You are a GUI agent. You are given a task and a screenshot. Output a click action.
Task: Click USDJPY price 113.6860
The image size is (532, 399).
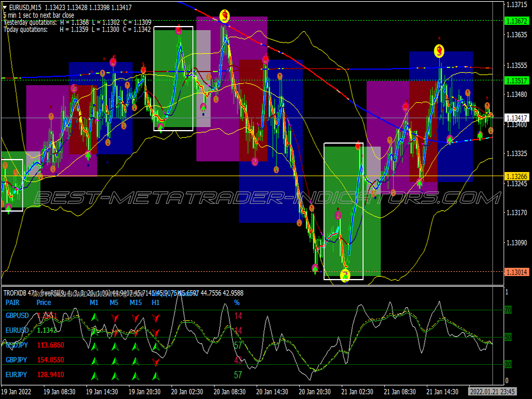pyautogui.click(x=51, y=345)
